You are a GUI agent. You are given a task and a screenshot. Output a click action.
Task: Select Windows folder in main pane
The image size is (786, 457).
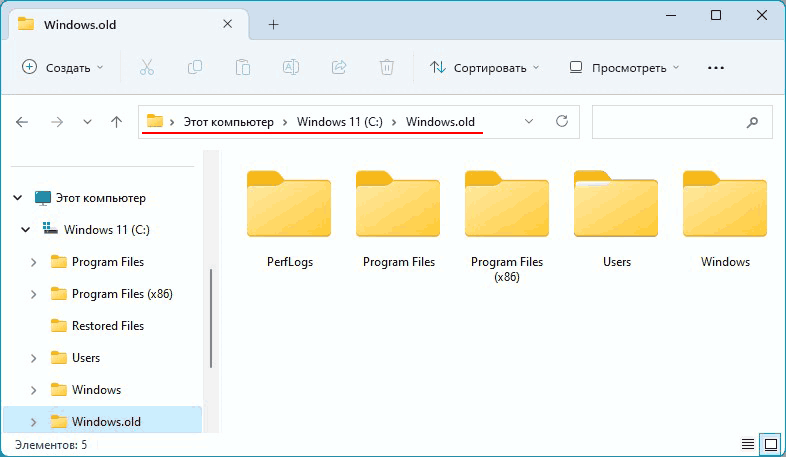[x=725, y=220]
